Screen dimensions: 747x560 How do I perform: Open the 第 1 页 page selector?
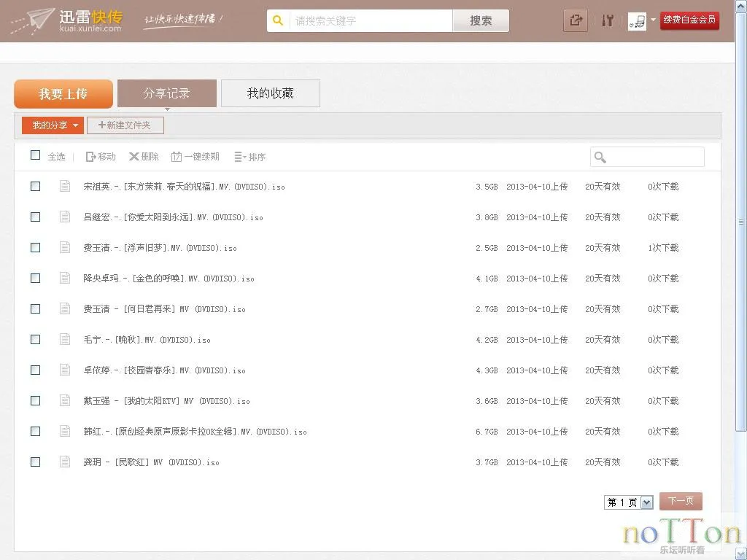(627, 501)
